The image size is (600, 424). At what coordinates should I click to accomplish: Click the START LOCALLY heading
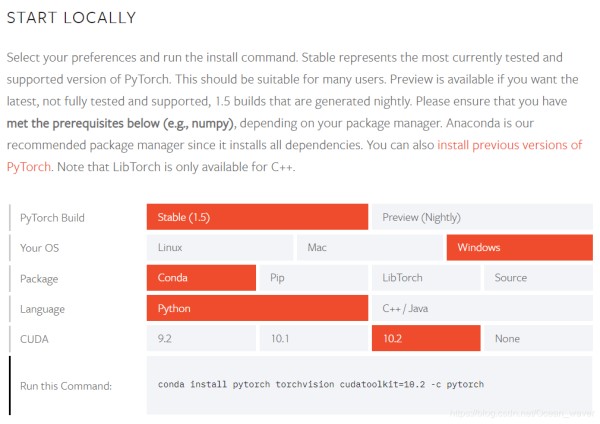pos(72,18)
